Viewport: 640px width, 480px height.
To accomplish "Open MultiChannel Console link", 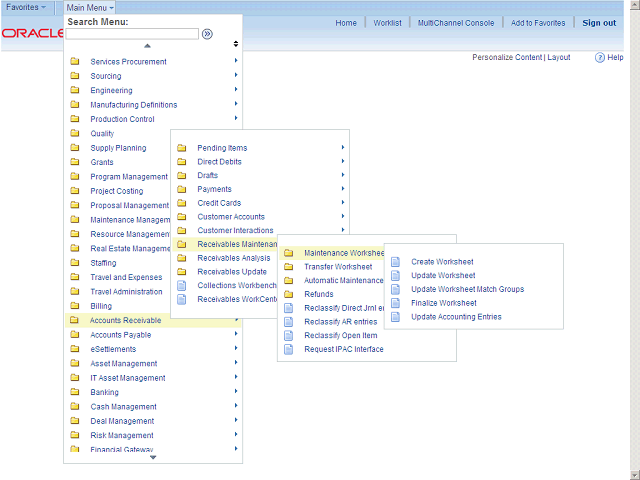I will coord(456,23).
